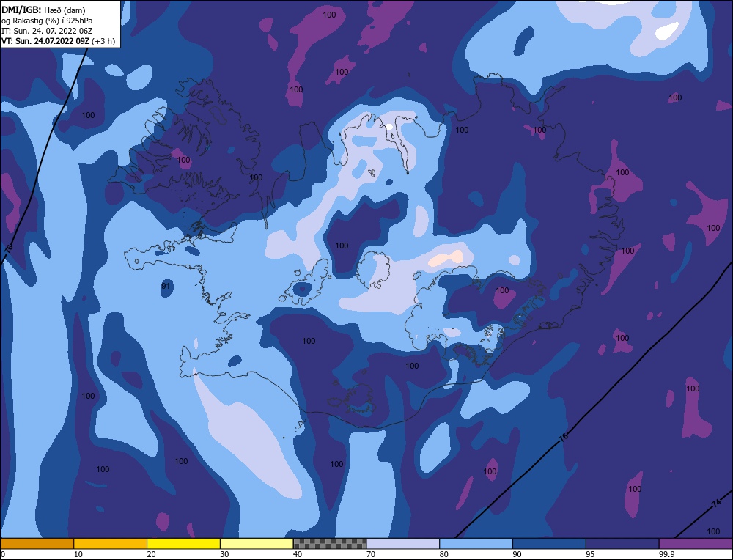Click the '90' legend scale number
Viewport: 733px width, 560px height.
[x=517, y=554]
